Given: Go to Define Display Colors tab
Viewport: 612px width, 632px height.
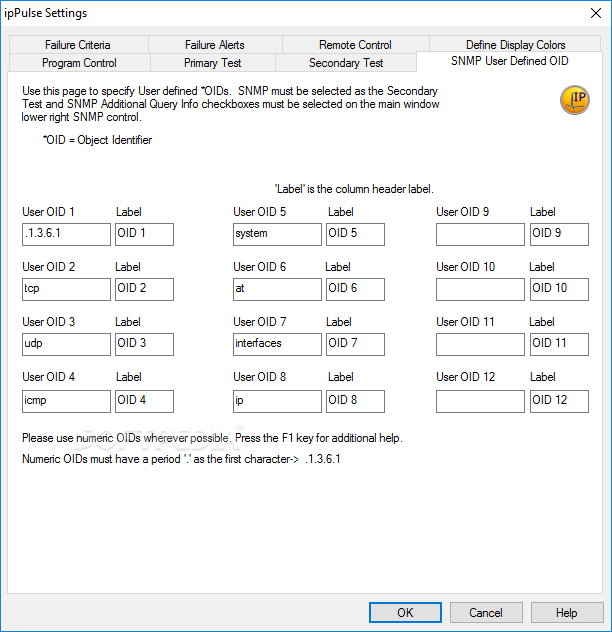Looking at the screenshot, I should pyautogui.click(x=515, y=44).
